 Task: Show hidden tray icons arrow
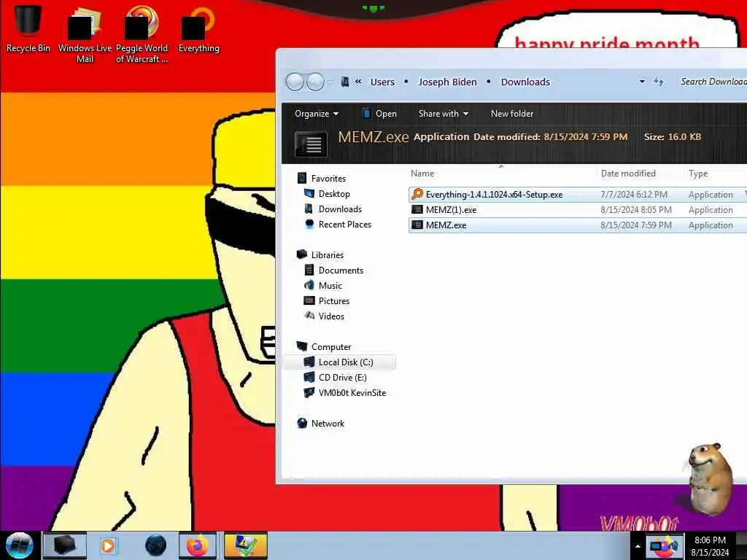click(x=638, y=546)
